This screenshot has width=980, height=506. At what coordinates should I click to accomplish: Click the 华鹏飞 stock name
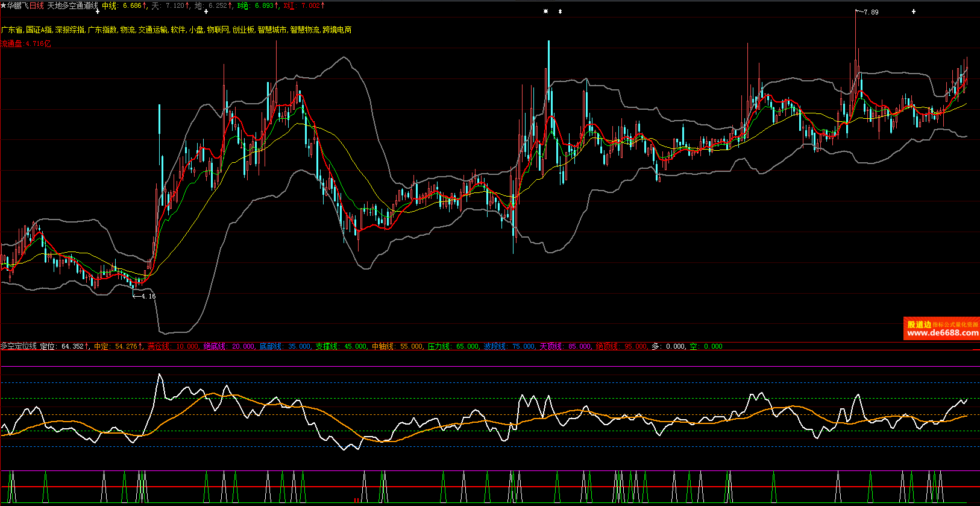pos(17,5)
